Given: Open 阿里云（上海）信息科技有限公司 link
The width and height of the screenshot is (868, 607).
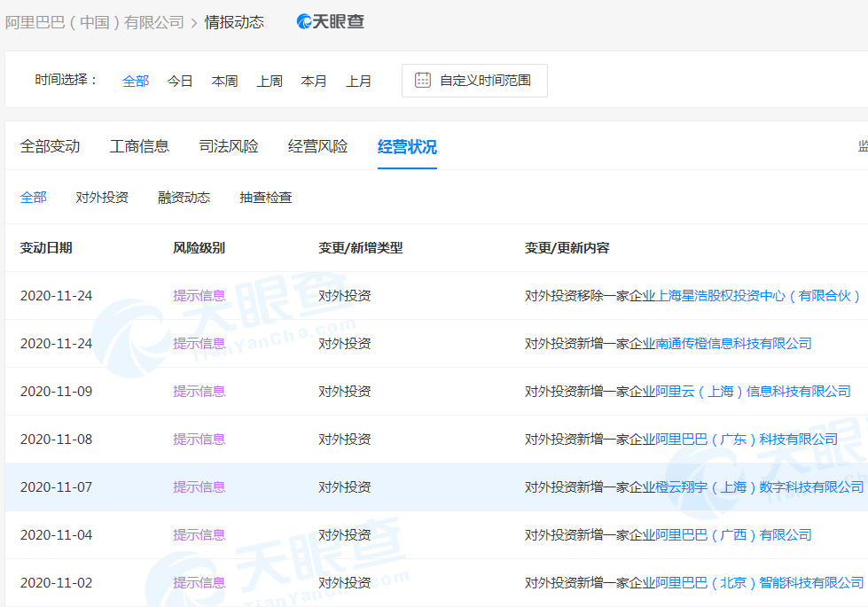Looking at the screenshot, I should (x=753, y=392).
